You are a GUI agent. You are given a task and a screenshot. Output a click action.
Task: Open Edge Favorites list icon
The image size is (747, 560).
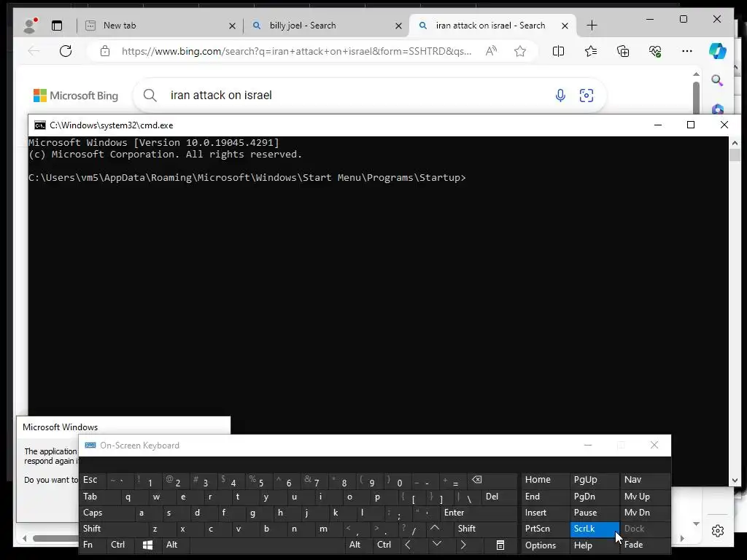[591, 51]
